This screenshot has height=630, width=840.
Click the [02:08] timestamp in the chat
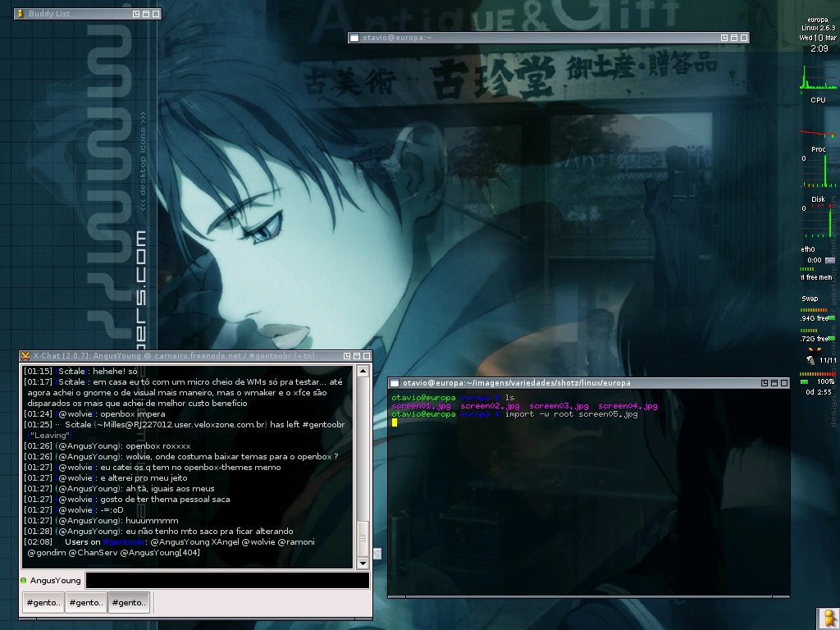[x=38, y=542]
